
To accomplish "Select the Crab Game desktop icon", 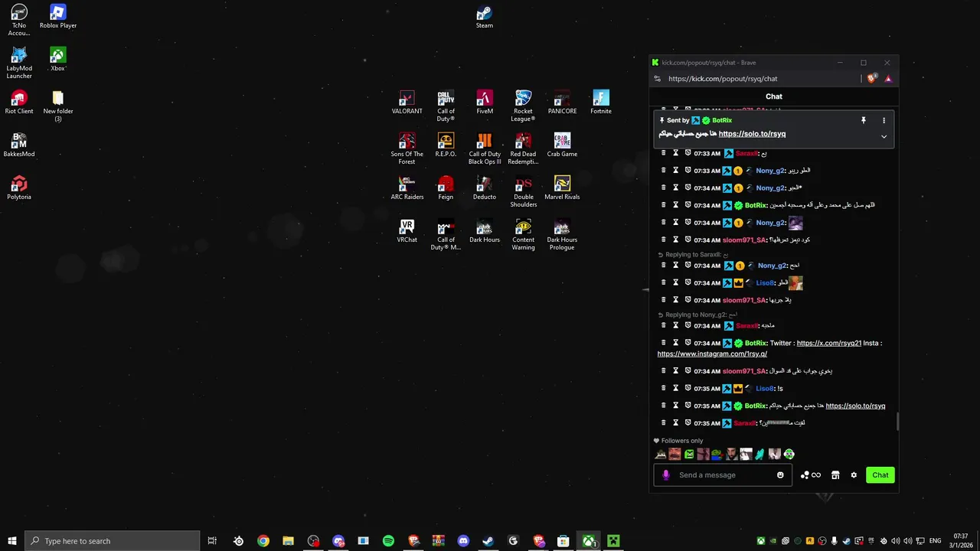I will pos(562,145).
